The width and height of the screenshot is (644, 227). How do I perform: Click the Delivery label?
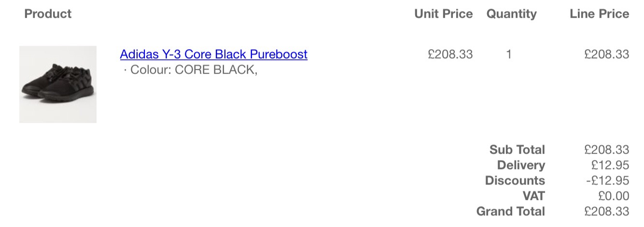521,165
